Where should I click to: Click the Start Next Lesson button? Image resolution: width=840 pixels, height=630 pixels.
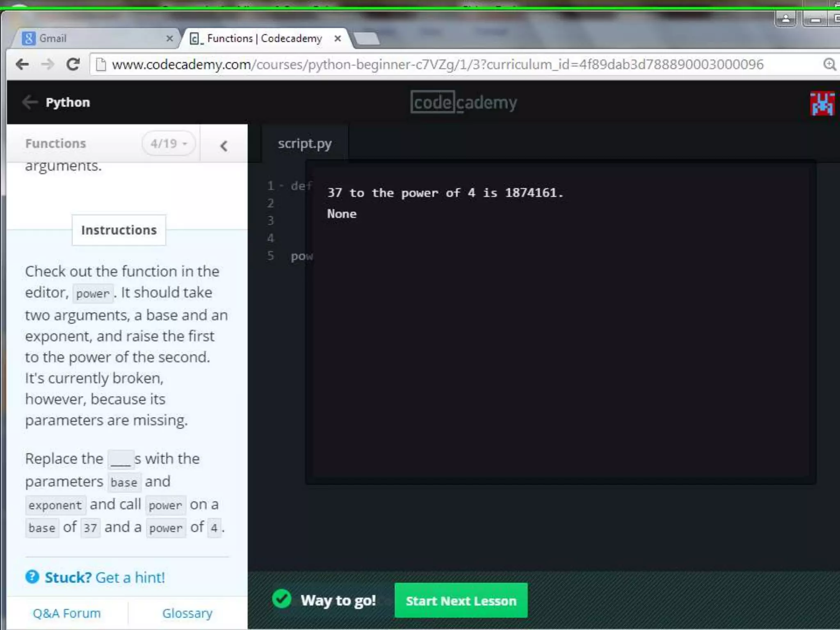[461, 600]
